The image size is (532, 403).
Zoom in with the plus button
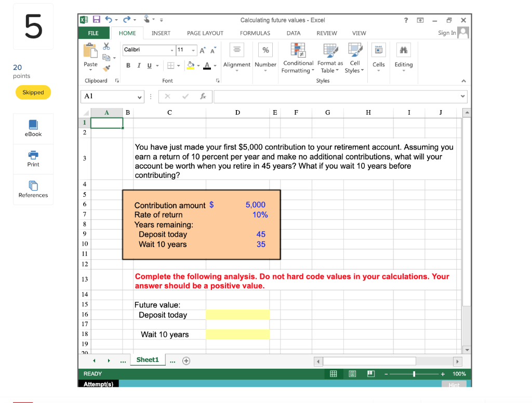click(x=443, y=374)
